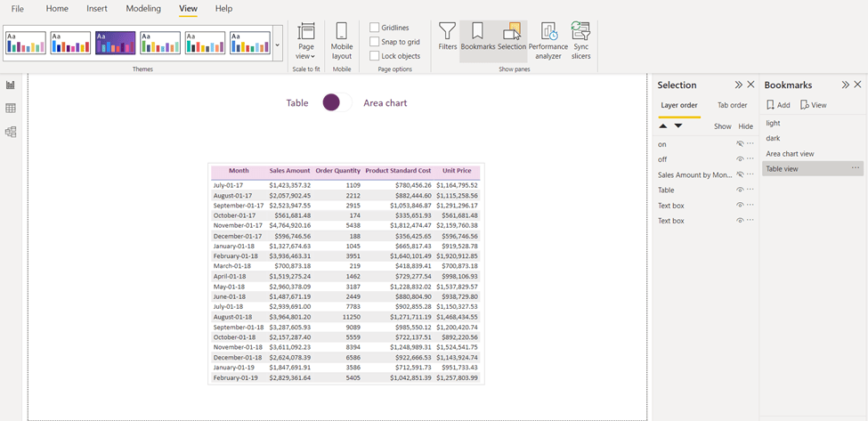Collapse the Selection pane with chevrons

click(738, 85)
